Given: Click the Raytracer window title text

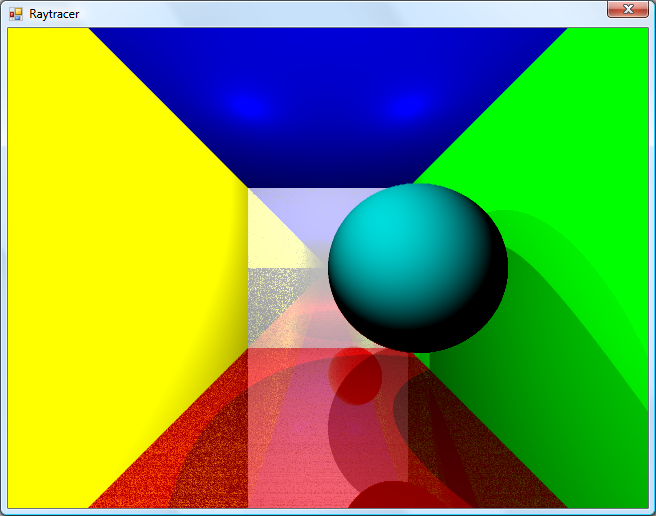Looking at the screenshot, I should pyautogui.click(x=54, y=14).
